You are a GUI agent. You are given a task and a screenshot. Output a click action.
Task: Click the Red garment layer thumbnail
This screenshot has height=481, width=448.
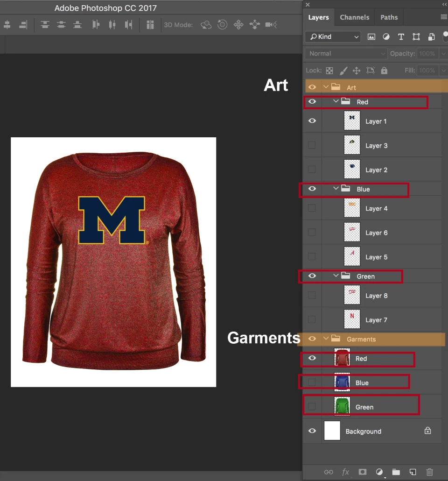(x=342, y=357)
